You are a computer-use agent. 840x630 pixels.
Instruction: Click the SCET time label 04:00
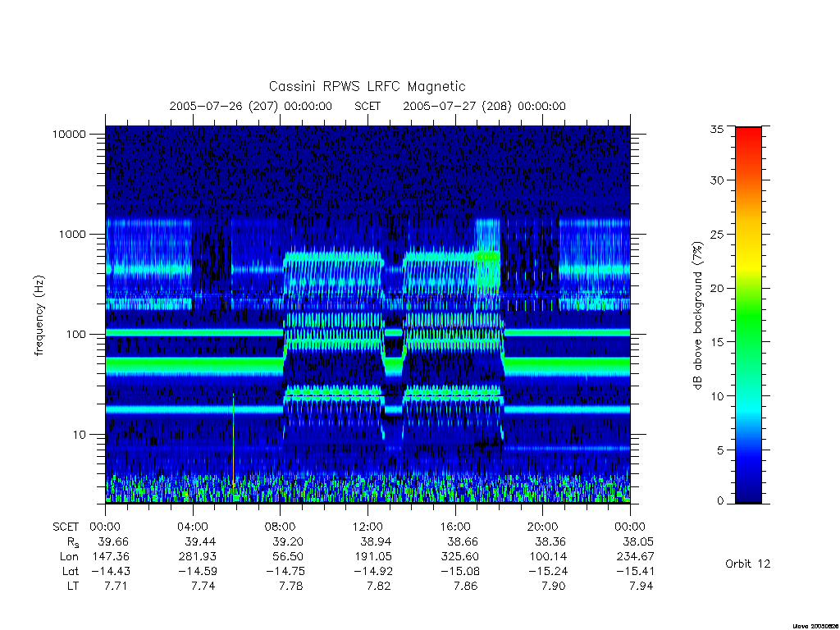(193, 527)
